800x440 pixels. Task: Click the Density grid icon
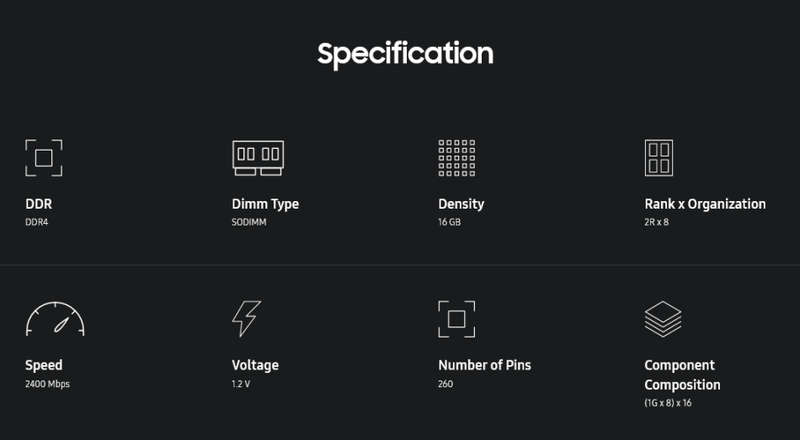coord(457,158)
